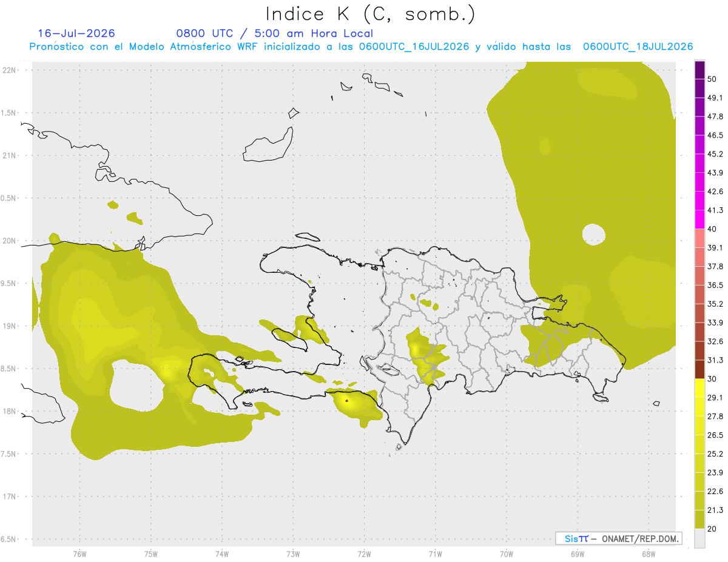Click the '76W' longitude label

tap(79, 554)
